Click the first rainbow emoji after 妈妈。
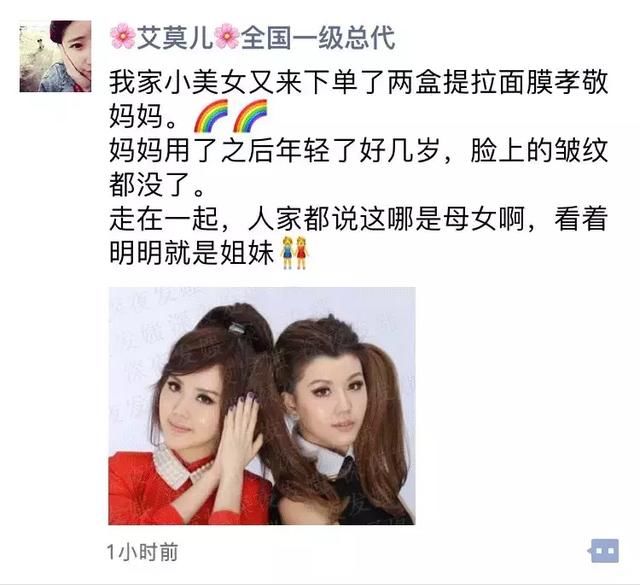 (211, 116)
